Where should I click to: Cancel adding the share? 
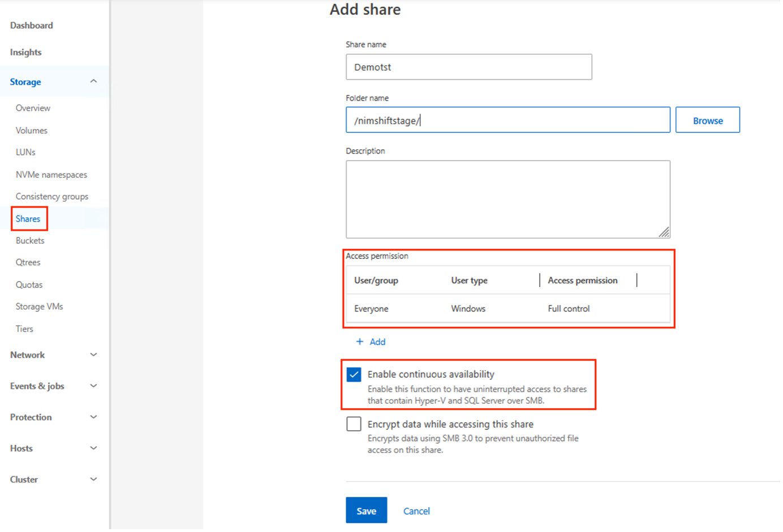pos(416,511)
